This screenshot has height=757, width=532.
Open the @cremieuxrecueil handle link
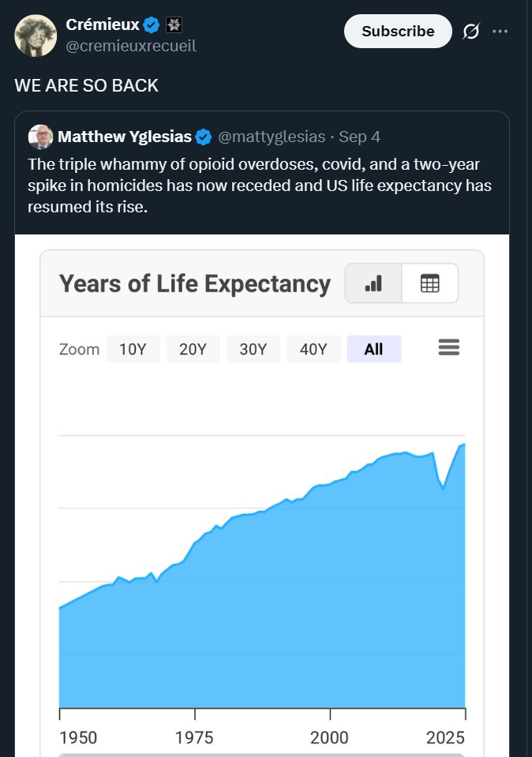click(130, 46)
